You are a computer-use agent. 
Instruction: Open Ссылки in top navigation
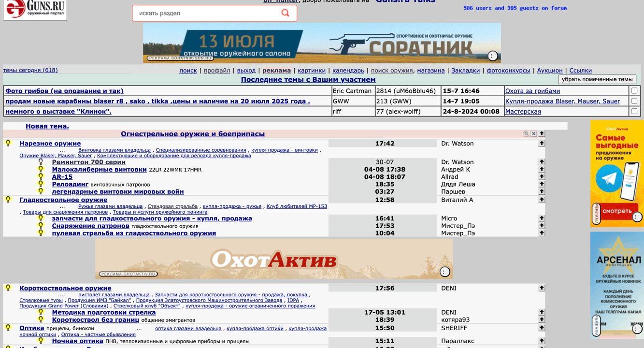[x=581, y=71]
